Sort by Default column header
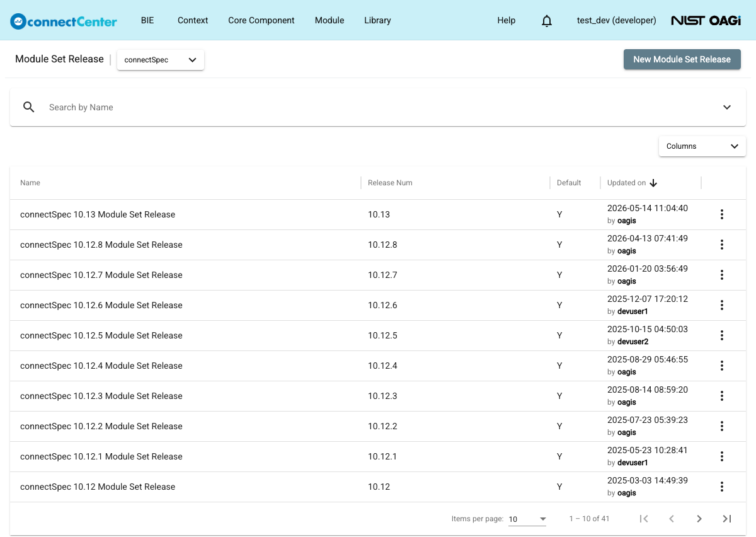This screenshot has height=537, width=756. click(569, 183)
